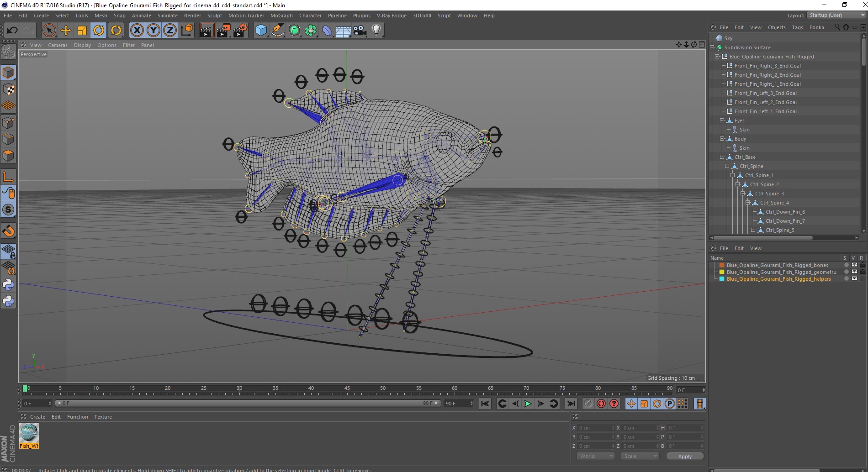Open the Simulate menu
The height and width of the screenshot is (472, 868).
tap(168, 16)
